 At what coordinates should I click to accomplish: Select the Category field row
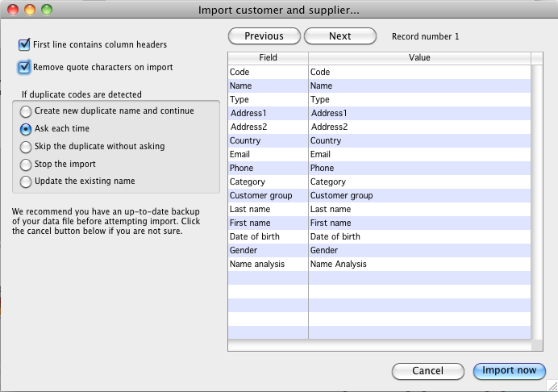coord(379,181)
